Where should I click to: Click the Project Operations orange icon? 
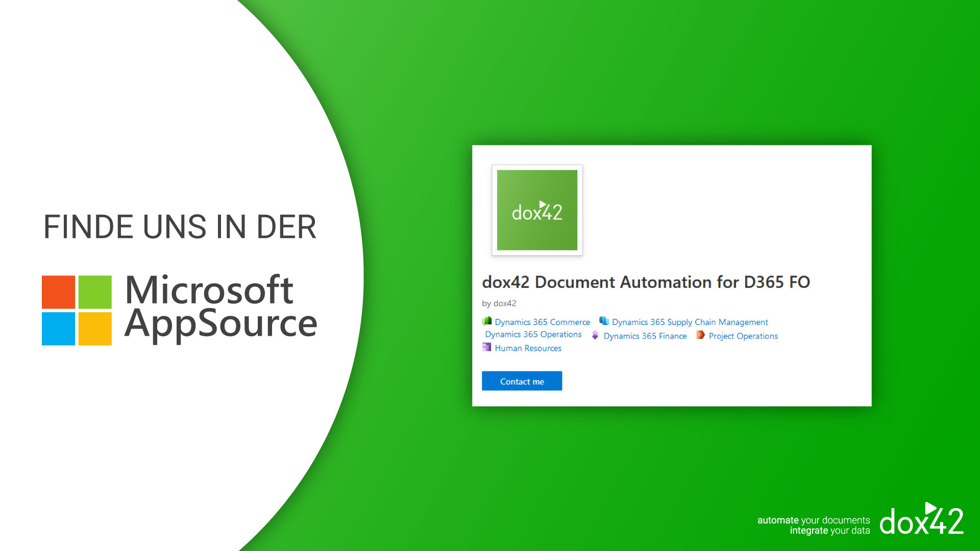point(701,335)
